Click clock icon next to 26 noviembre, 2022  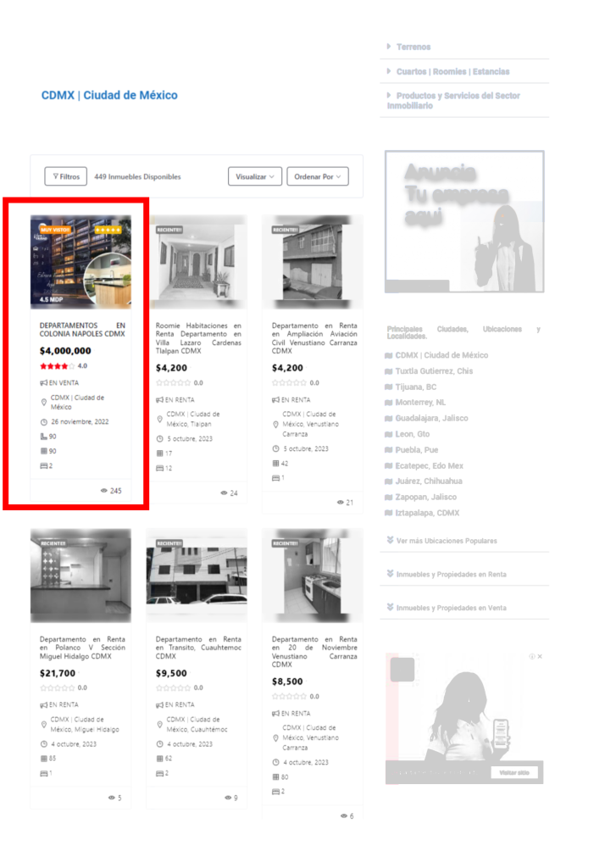(44, 422)
